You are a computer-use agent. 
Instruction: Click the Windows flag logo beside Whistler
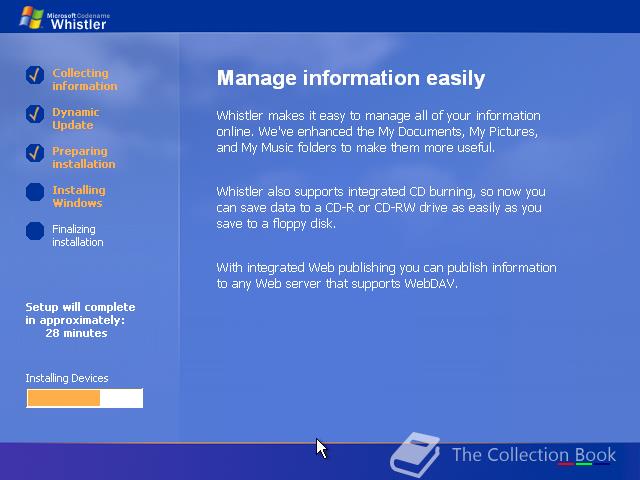tap(31, 17)
